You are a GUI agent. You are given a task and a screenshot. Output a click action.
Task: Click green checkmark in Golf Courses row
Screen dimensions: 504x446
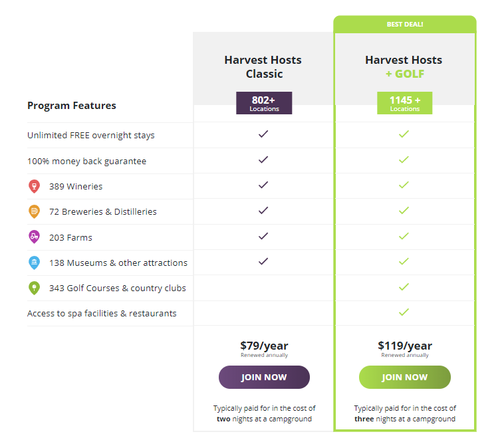(404, 286)
